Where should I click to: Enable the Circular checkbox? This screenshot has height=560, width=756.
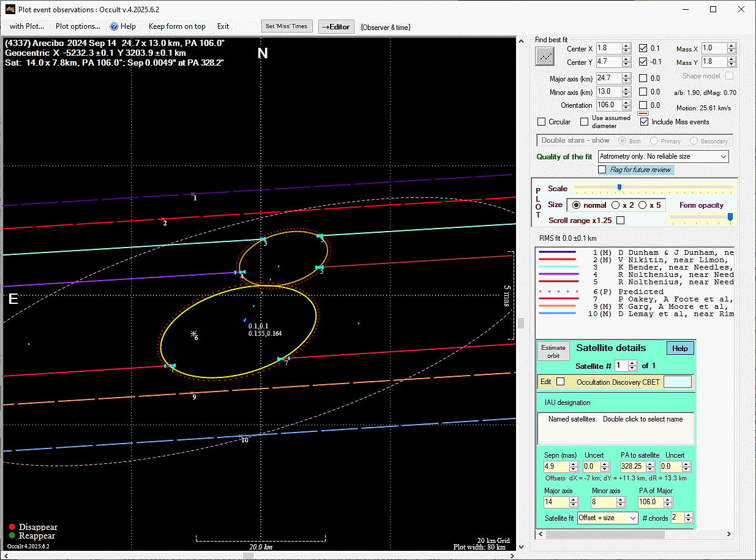tap(542, 122)
